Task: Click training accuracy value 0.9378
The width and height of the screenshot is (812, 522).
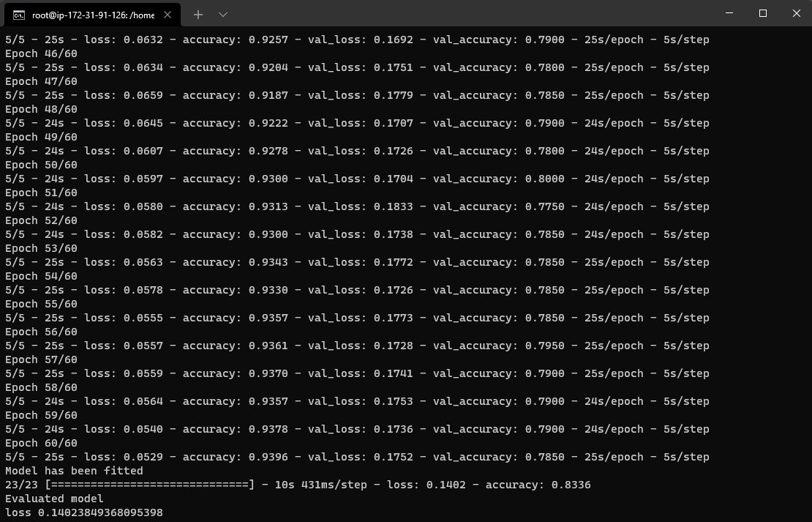Action: (x=268, y=429)
